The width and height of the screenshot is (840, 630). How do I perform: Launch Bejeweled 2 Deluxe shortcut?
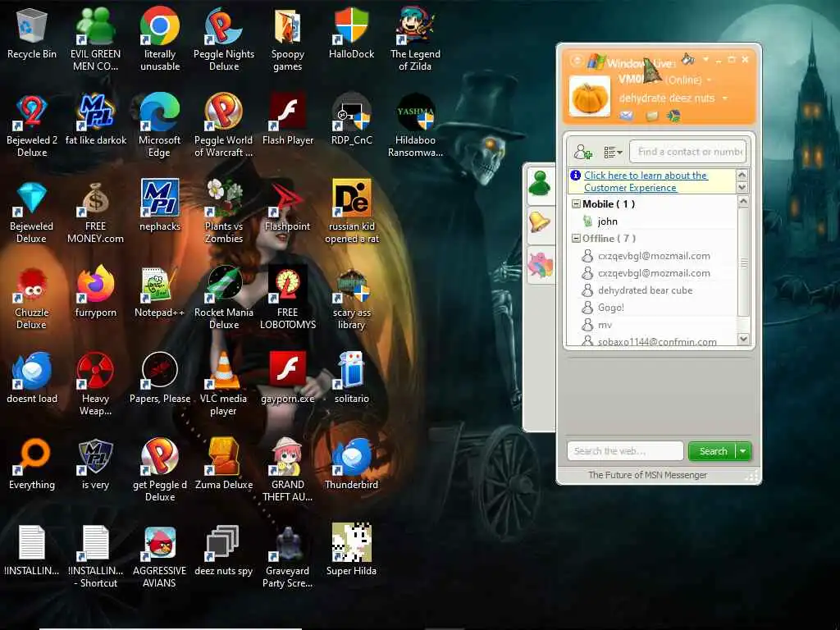32,126
